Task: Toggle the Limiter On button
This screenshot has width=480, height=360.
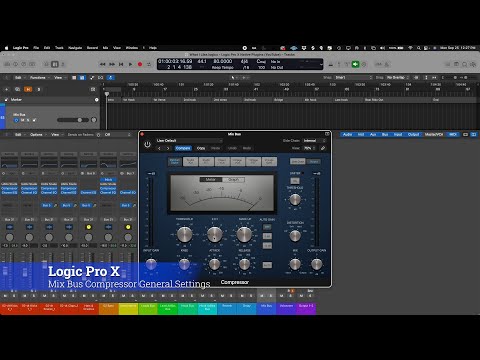Action: pos(295,181)
